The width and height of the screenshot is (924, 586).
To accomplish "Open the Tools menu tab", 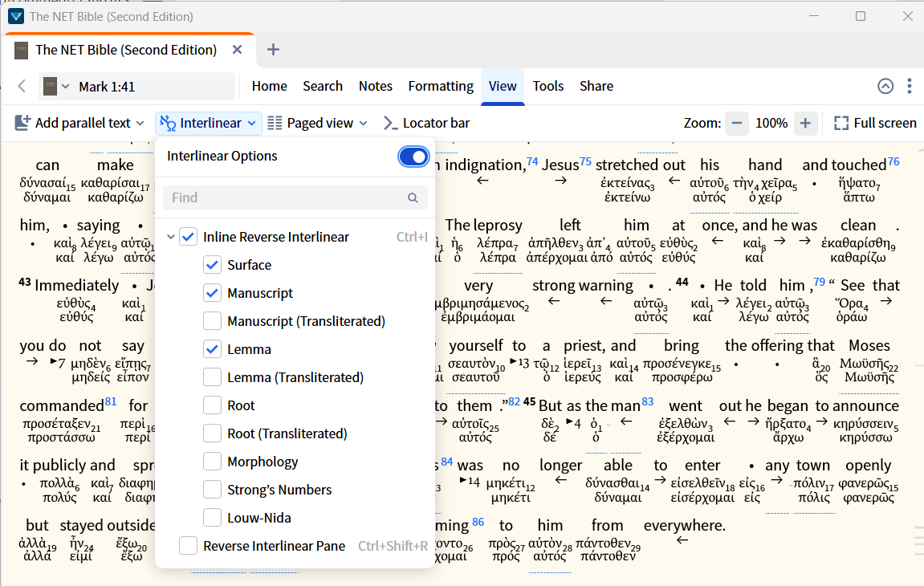I will point(548,86).
